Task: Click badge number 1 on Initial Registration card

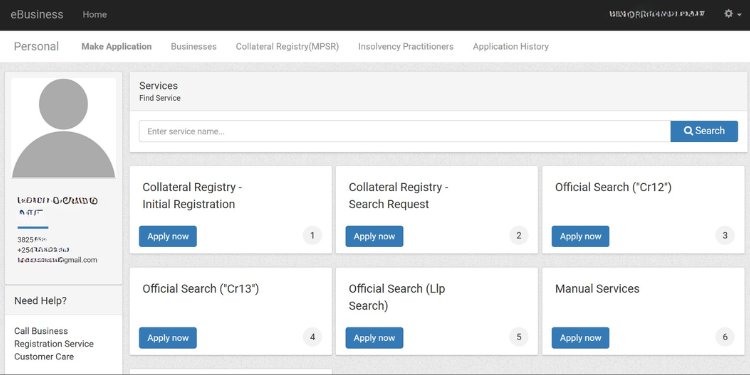Action: (312, 235)
